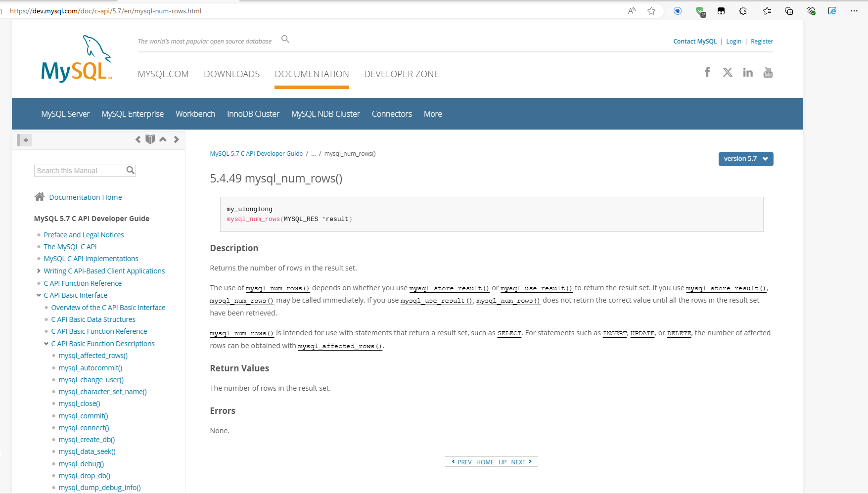Screen dimensions: 868x494
Task: Open MySQL LinkedIn icon
Action: tap(748, 73)
